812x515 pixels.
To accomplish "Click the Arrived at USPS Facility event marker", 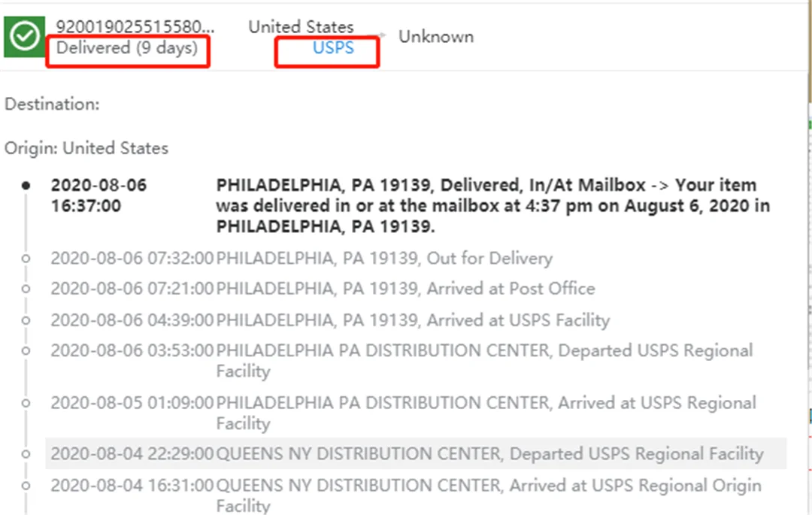I will pos(26,320).
